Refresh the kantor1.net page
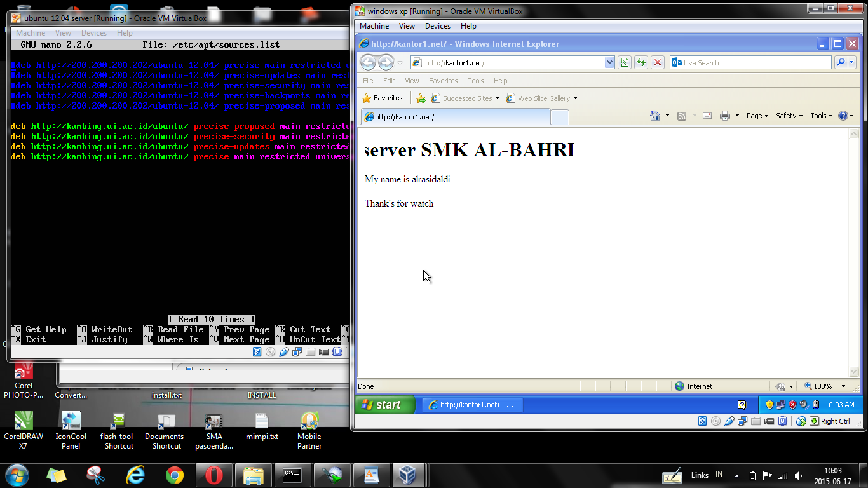Screen dimensions: 868x488 (x=641, y=62)
